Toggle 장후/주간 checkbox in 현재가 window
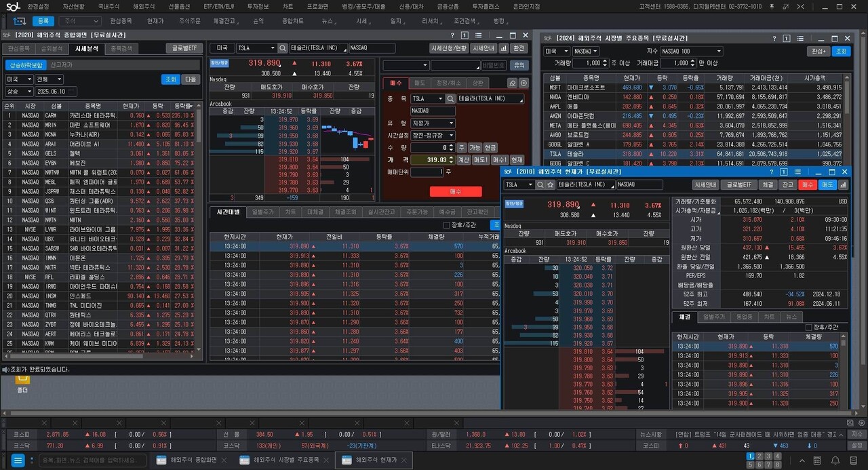The image size is (868, 470). tap(808, 328)
